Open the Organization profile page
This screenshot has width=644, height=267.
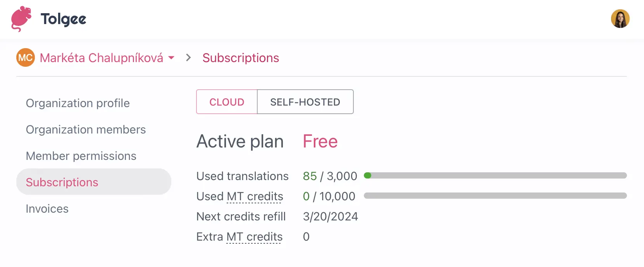coord(77,103)
